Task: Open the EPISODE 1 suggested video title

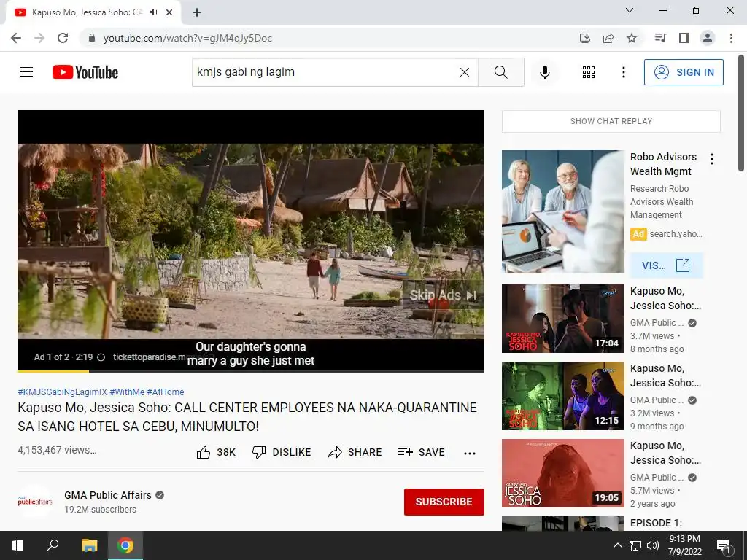Action: click(656, 523)
